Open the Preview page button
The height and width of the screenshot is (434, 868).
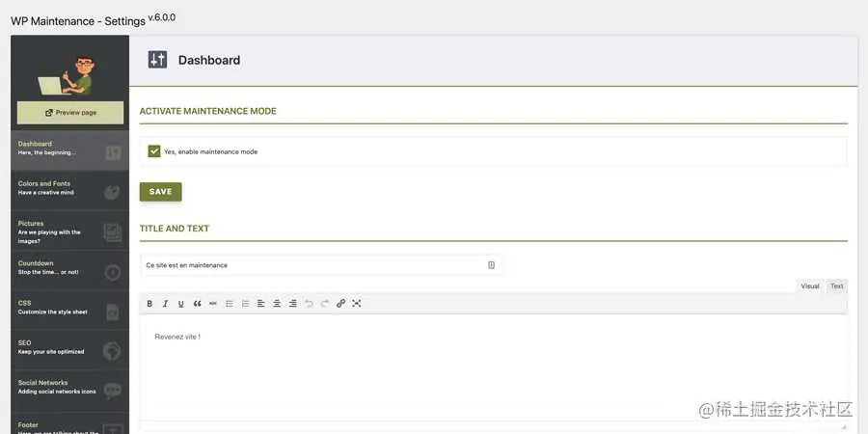pyautogui.click(x=70, y=113)
